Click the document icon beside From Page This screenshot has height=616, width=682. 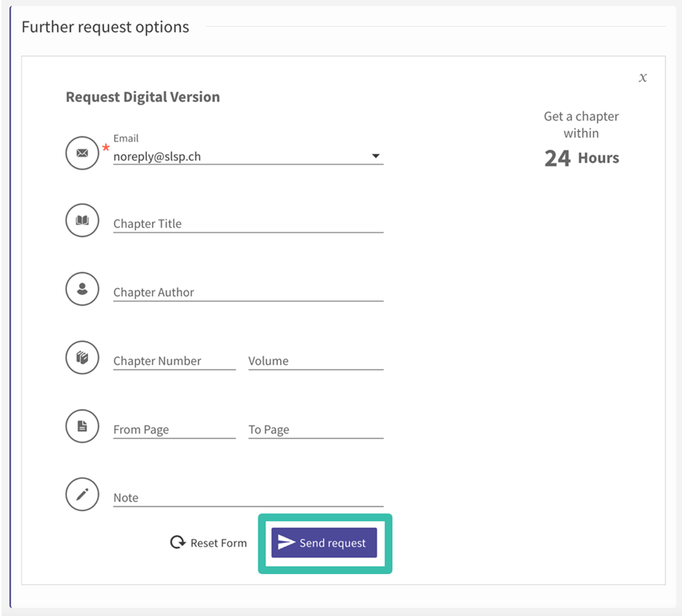coord(82,426)
